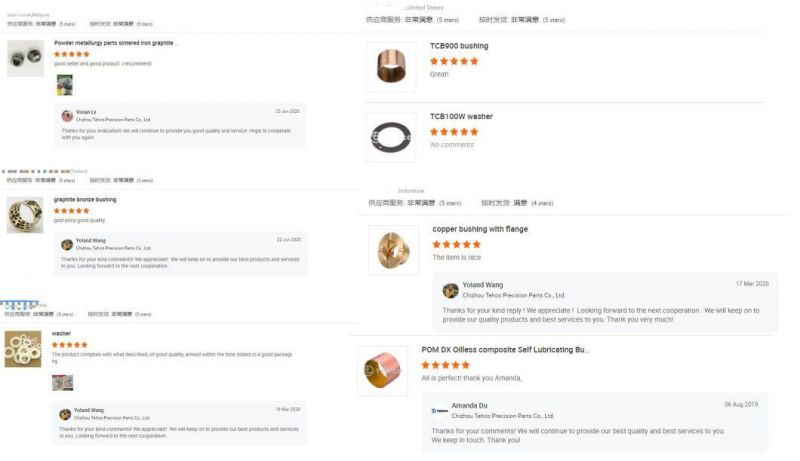This screenshot has width=800, height=461.
Task: Open the washer product image
Action: tap(23, 349)
